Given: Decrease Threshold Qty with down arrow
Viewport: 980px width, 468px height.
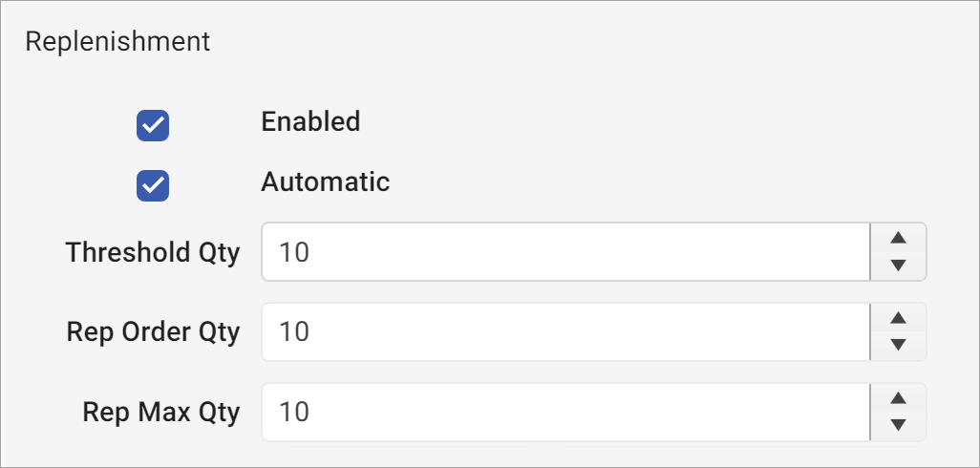Looking at the screenshot, I should (x=898, y=266).
